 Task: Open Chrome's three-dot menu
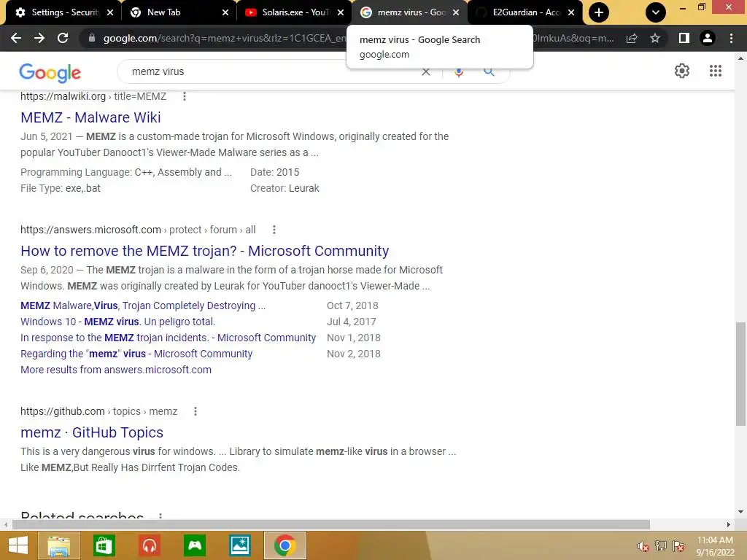pos(731,38)
